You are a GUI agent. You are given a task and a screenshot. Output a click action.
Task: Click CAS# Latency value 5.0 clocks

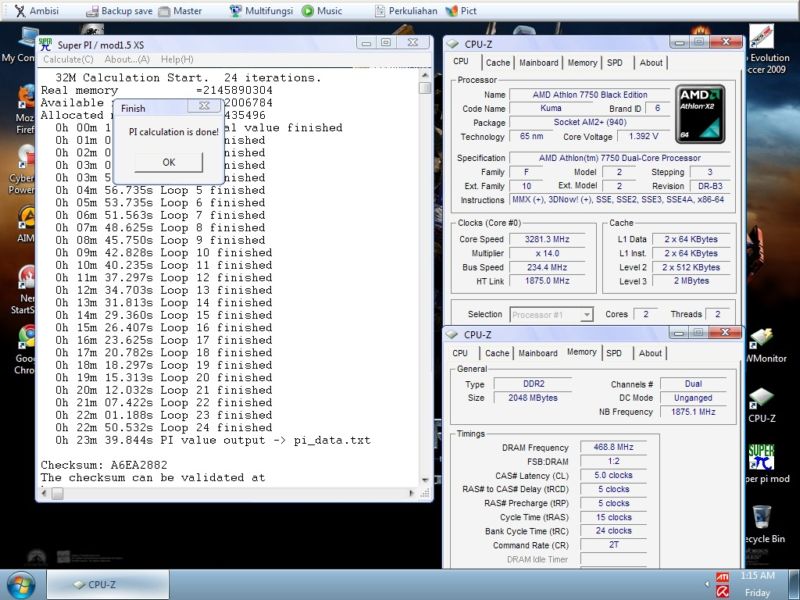(613, 475)
